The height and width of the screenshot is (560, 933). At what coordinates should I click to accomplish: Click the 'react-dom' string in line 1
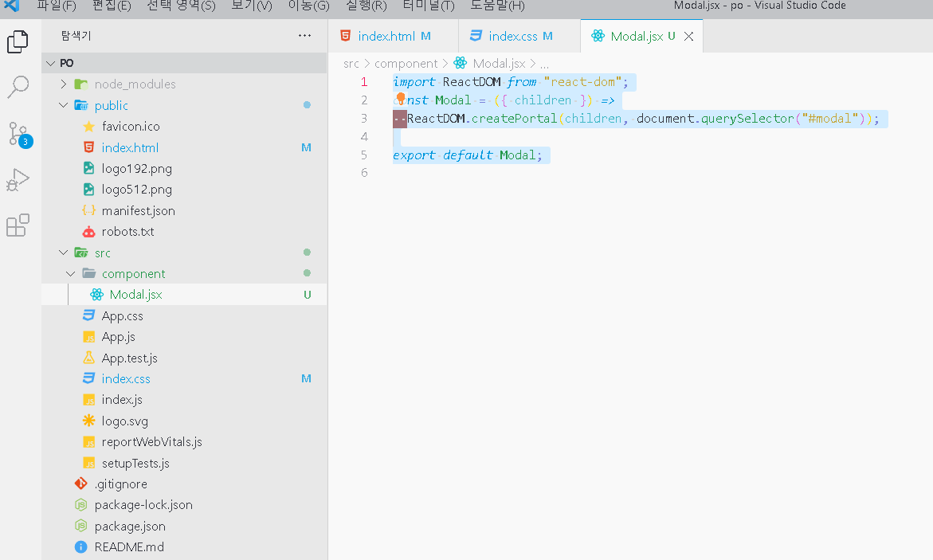(x=582, y=82)
